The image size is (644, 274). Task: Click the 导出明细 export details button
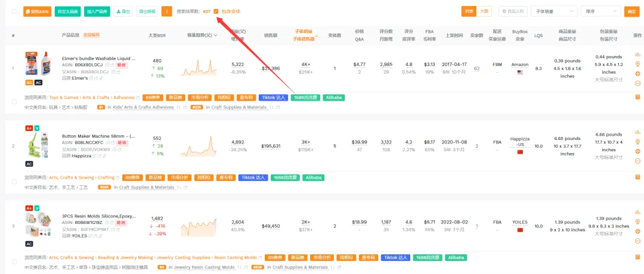click(147, 11)
